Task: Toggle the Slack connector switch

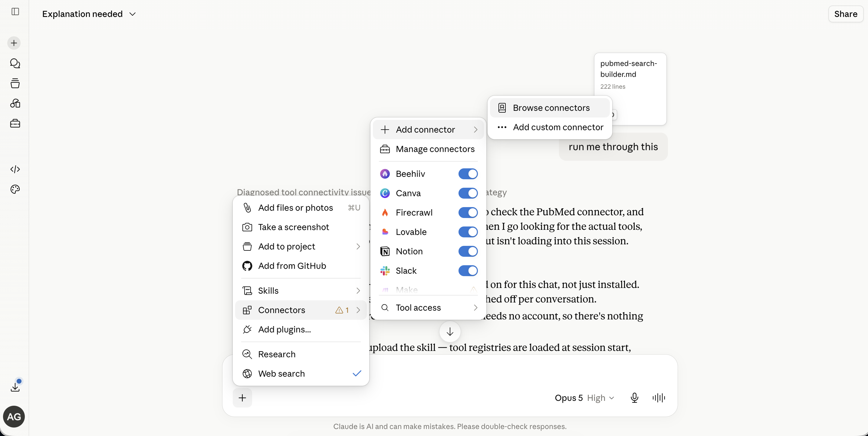Action: click(468, 271)
